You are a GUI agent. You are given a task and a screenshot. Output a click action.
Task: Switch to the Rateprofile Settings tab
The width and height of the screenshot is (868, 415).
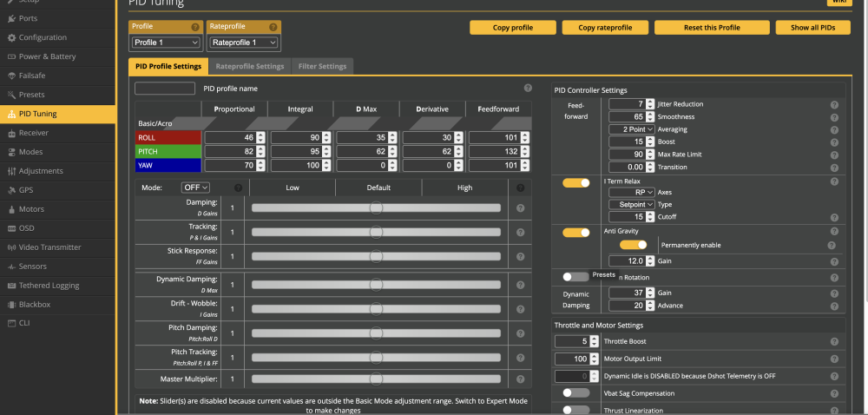coord(249,66)
